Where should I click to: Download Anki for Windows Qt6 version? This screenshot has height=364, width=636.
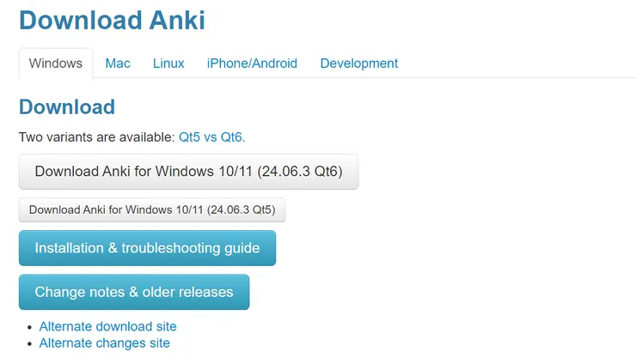click(188, 172)
